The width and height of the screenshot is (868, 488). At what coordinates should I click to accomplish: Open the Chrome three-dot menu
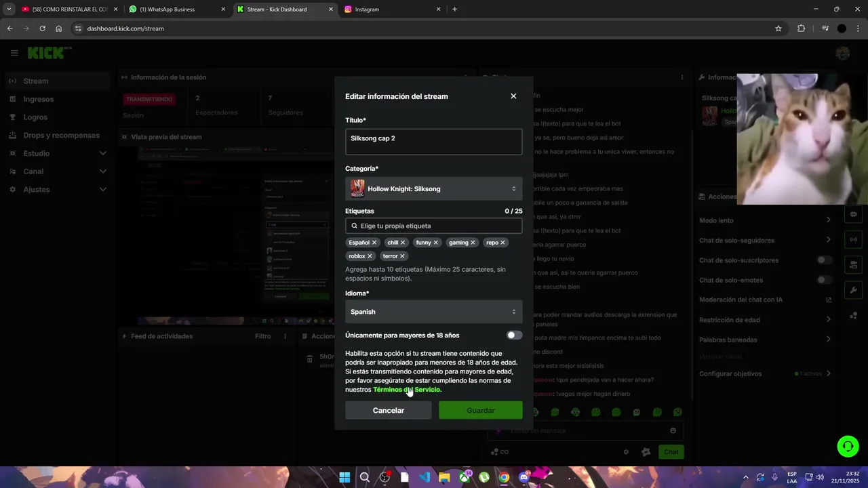point(858,28)
